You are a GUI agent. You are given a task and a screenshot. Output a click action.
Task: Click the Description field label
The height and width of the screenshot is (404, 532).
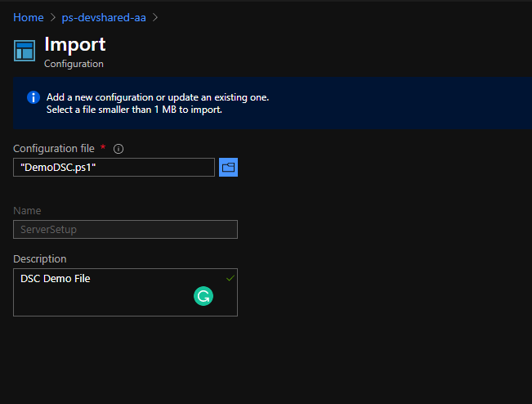(40, 258)
